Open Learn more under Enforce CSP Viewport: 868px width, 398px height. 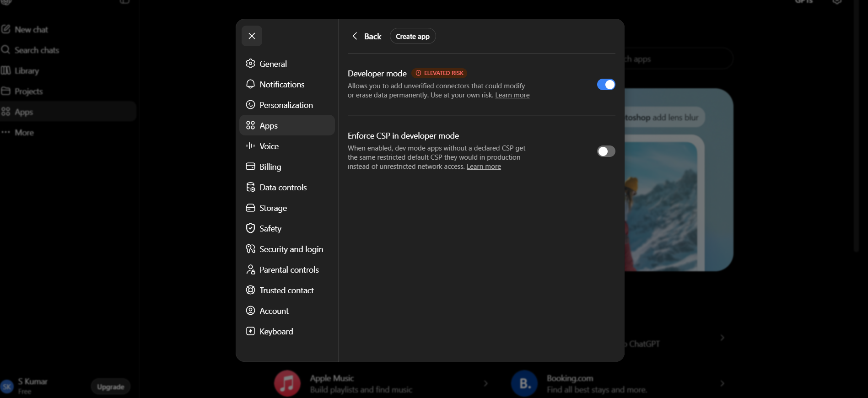click(x=484, y=167)
